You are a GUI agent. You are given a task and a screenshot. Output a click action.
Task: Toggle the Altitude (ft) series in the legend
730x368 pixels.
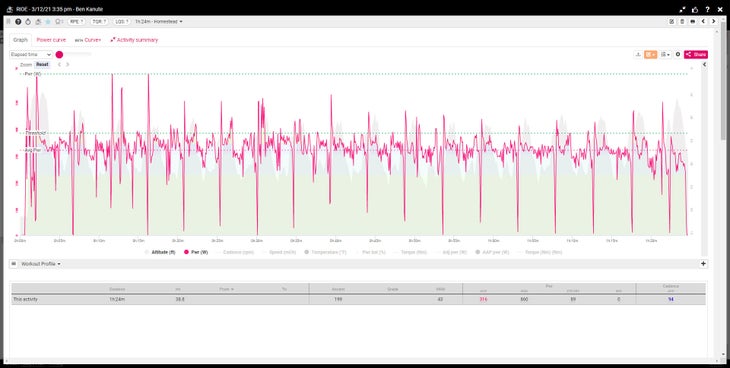160,252
